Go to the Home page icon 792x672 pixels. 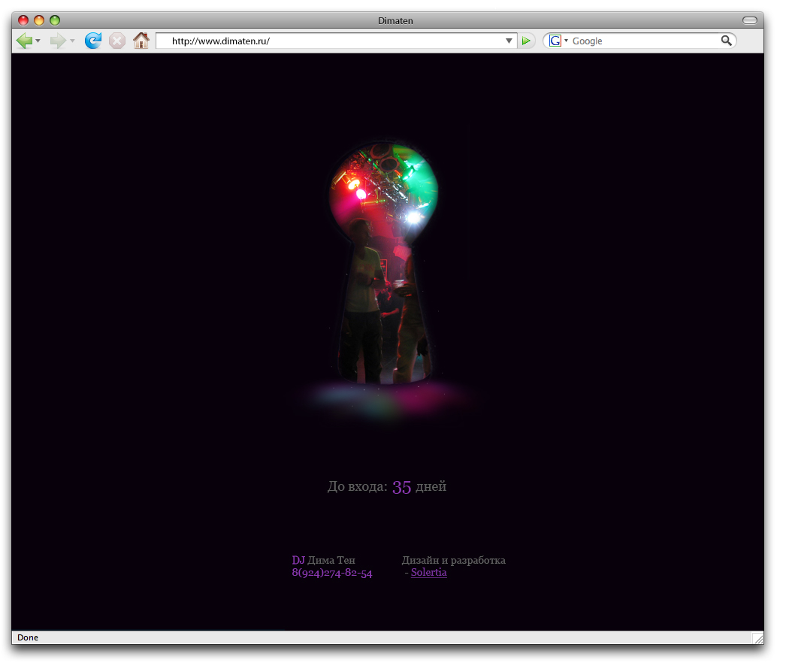click(141, 41)
